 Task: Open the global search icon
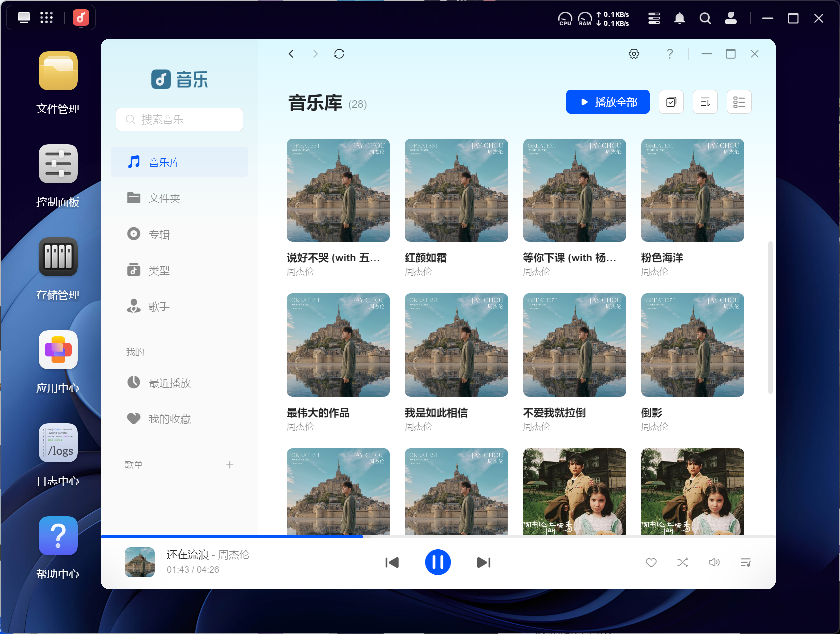pos(705,19)
